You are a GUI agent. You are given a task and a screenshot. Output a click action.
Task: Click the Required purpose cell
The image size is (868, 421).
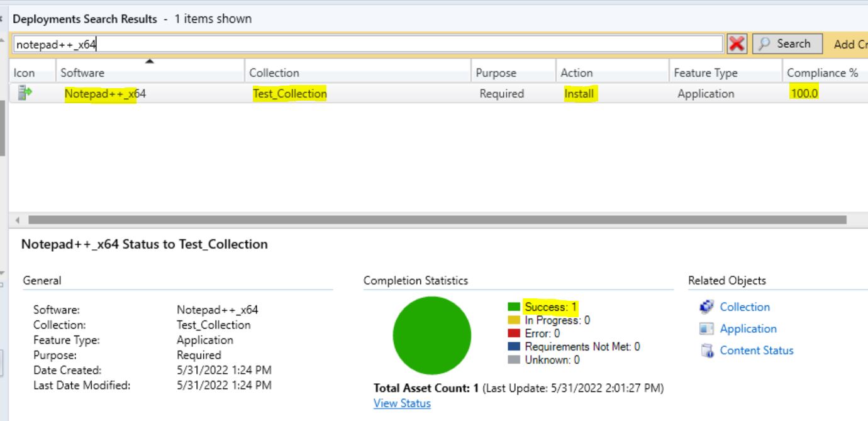coord(501,94)
